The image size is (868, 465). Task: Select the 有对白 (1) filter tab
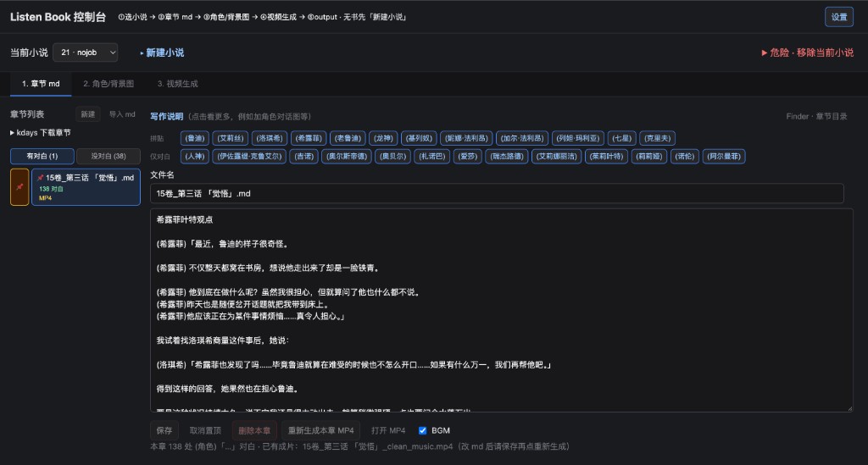coord(42,156)
